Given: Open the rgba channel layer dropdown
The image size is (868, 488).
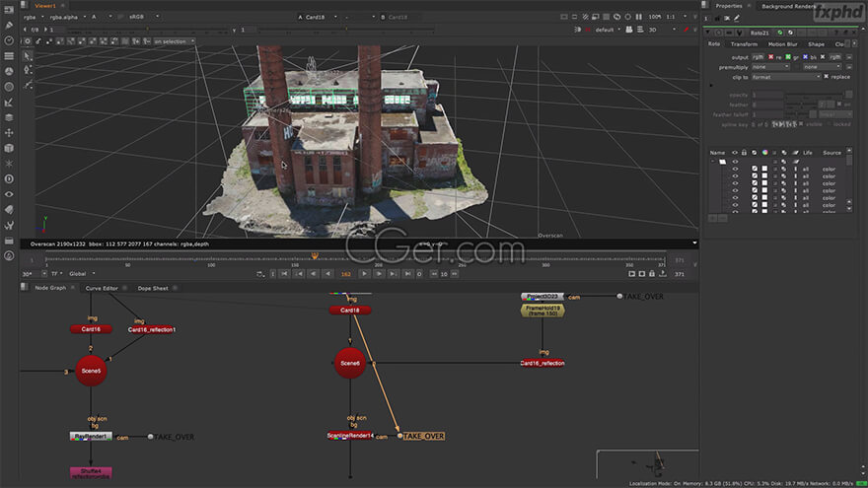Looking at the screenshot, I should pos(34,17).
